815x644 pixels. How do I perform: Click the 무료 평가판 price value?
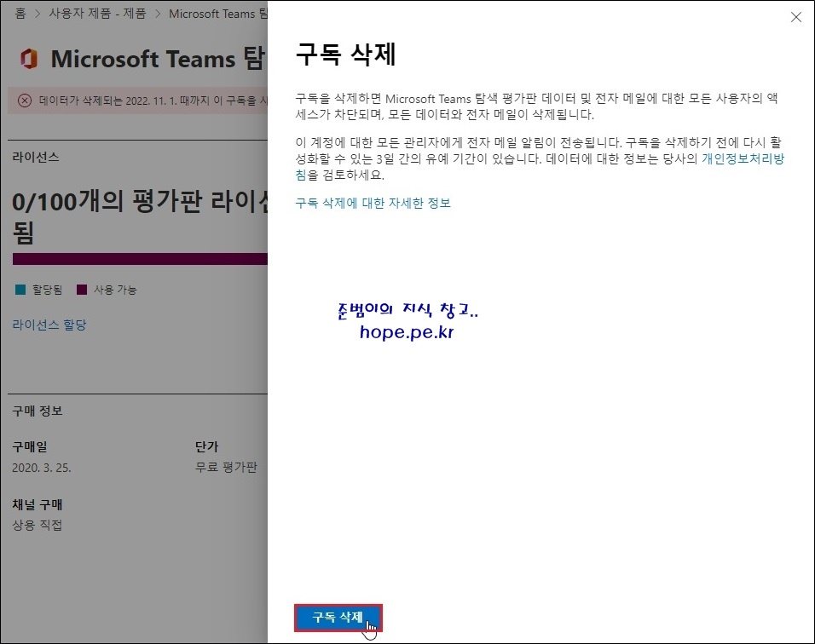(x=226, y=467)
